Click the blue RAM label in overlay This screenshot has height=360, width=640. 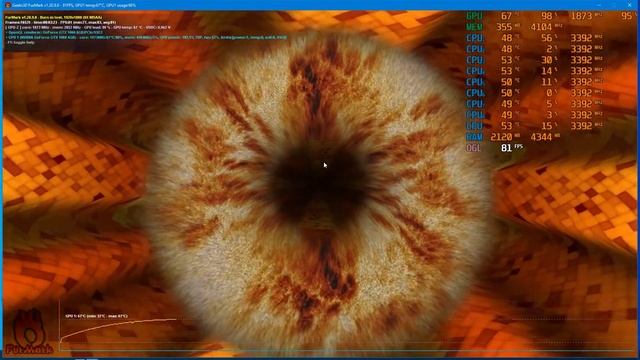(475, 137)
